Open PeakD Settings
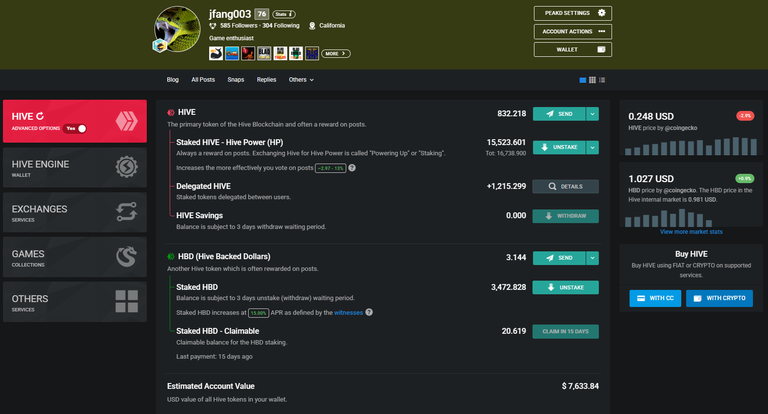 [x=573, y=13]
